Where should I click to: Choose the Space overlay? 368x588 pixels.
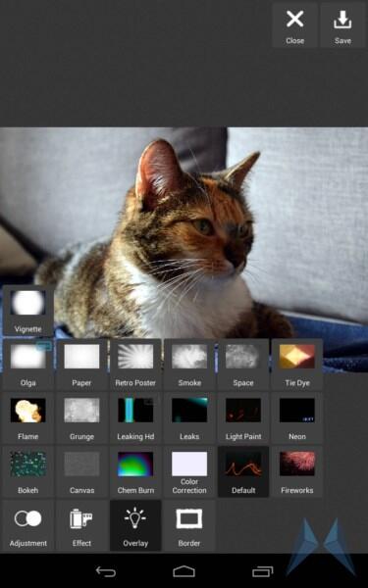[243, 365]
